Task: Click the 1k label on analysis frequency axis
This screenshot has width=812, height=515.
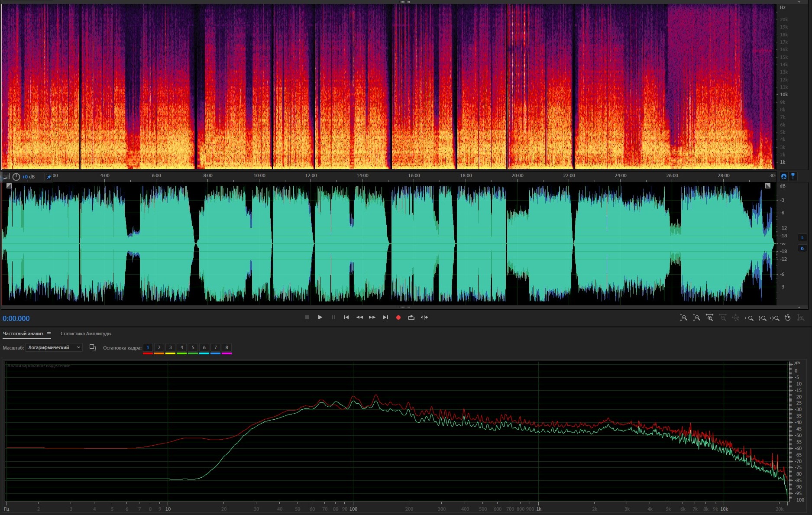Action: pos(539,509)
